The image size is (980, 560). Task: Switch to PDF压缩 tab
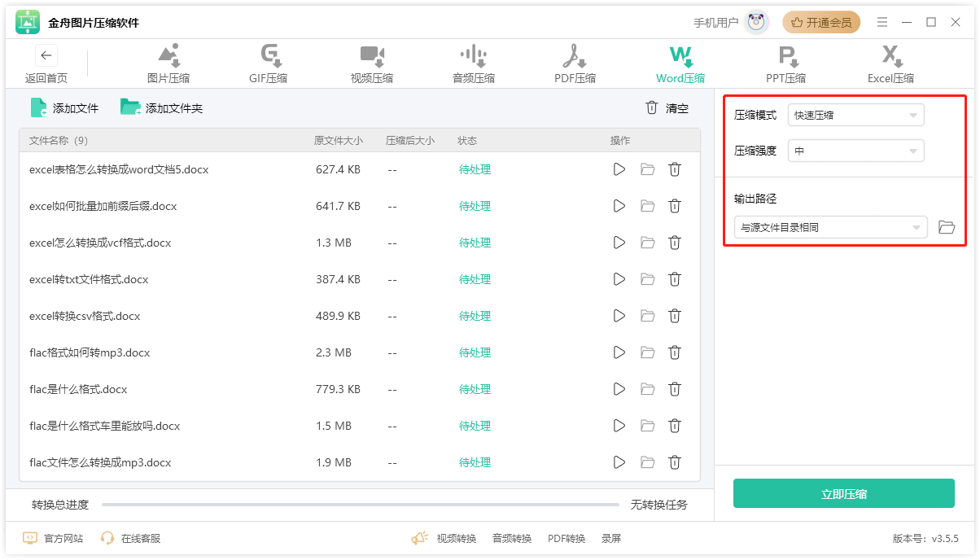pos(575,64)
